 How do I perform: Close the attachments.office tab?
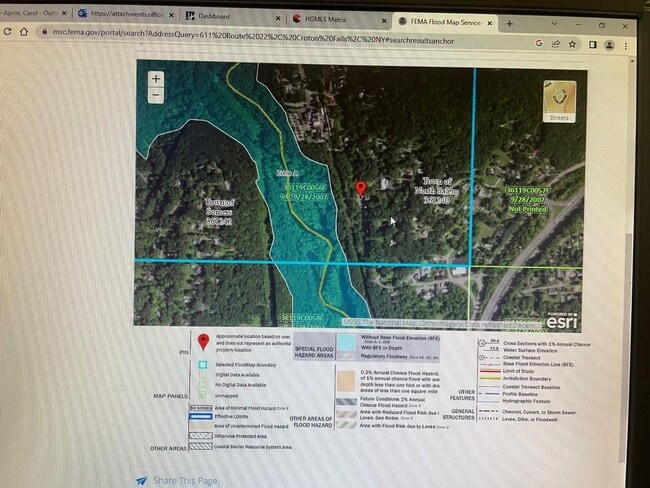click(171, 15)
